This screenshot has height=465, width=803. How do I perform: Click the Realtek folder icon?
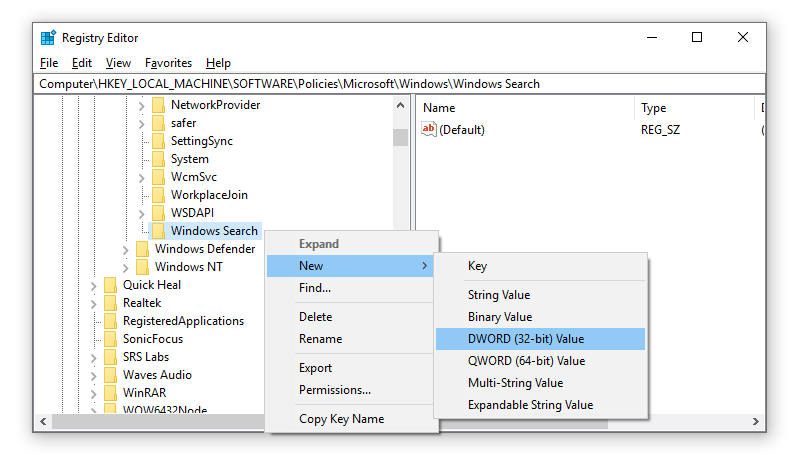pyautogui.click(x=111, y=303)
